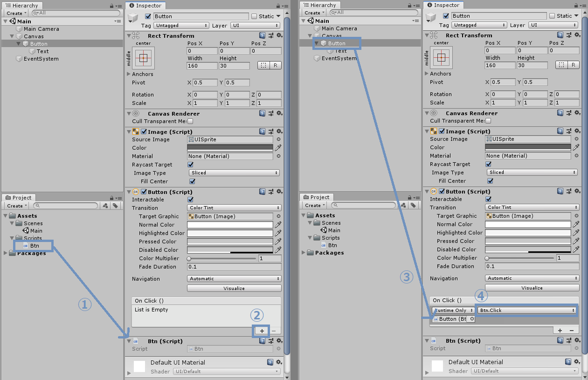The image size is (588, 380).
Task: Disable the Raycast Target checkbox
Action: pos(190,165)
